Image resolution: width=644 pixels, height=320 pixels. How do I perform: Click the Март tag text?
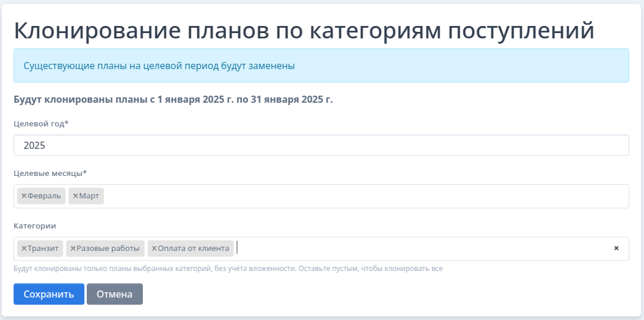[x=89, y=196]
